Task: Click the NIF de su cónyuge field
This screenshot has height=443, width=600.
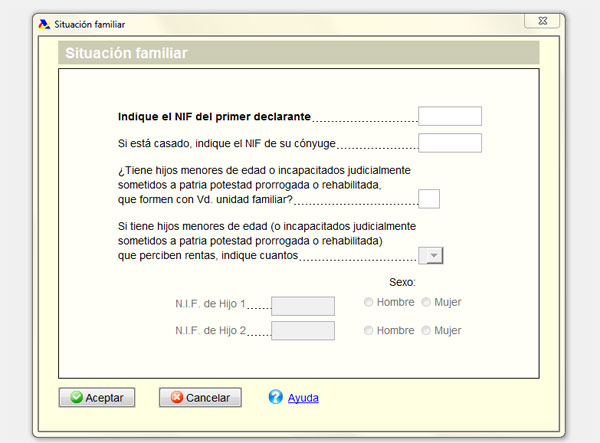Action: (x=449, y=143)
